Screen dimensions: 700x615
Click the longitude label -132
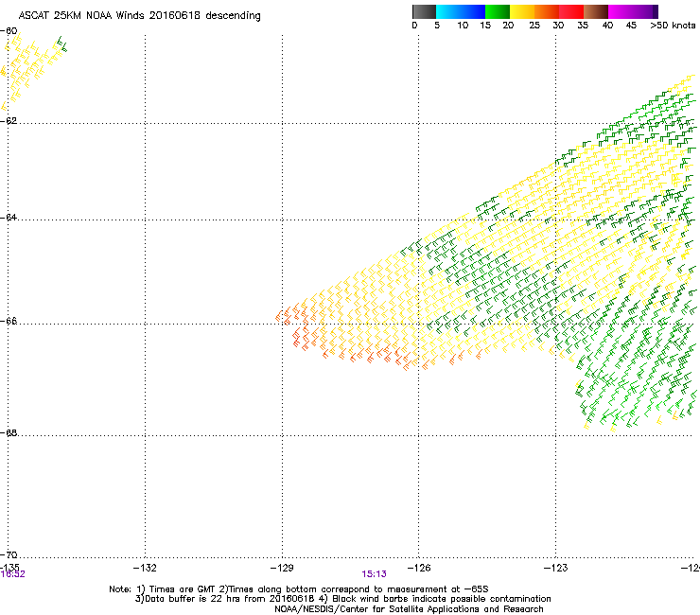(145, 568)
